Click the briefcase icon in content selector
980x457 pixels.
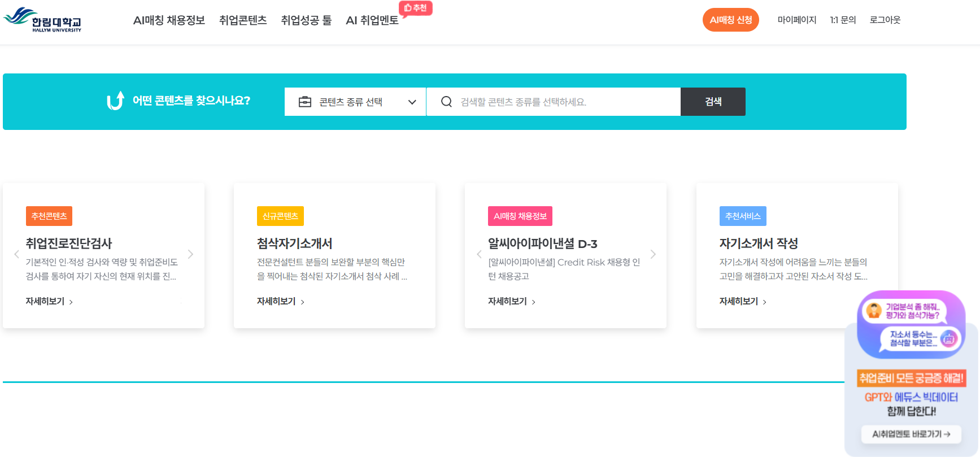point(305,102)
